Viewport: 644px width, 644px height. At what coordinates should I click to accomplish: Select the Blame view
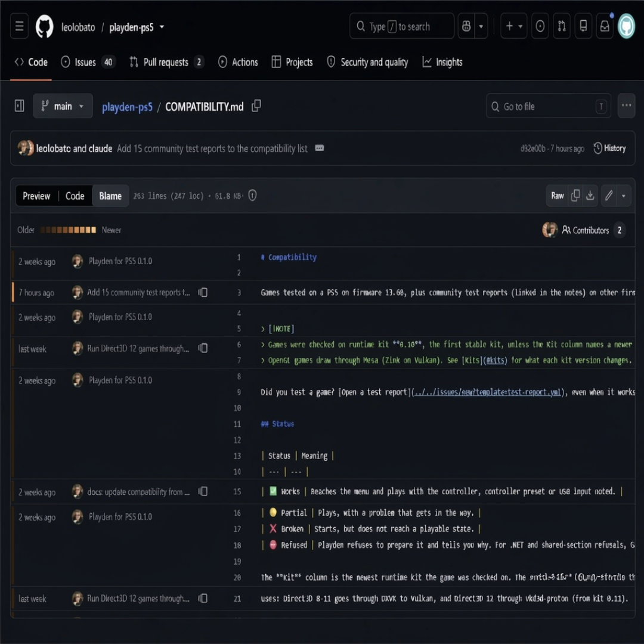click(x=110, y=196)
